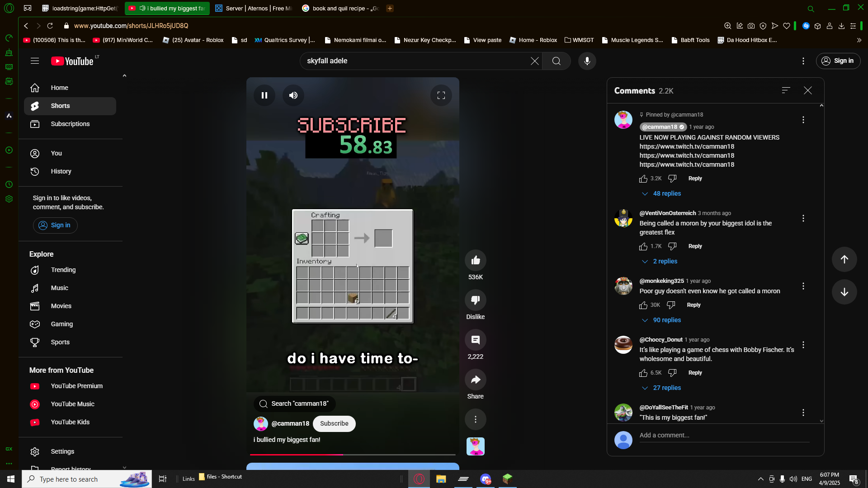Expand 48 replies on pinned comment
This screenshot has width=868, height=488.
point(662,193)
